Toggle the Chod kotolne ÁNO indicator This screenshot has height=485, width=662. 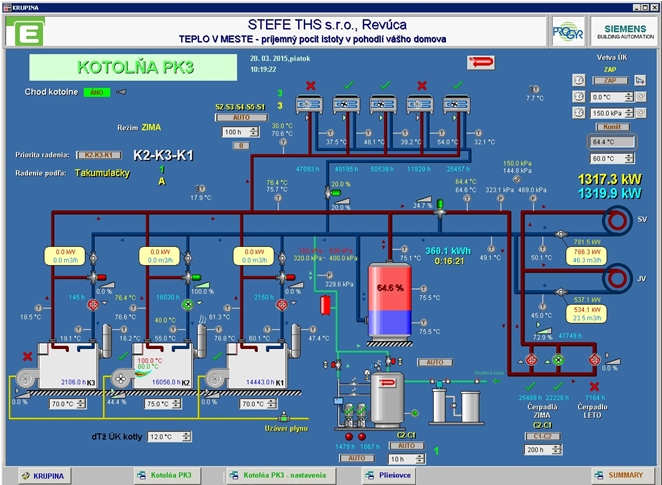[x=97, y=92]
